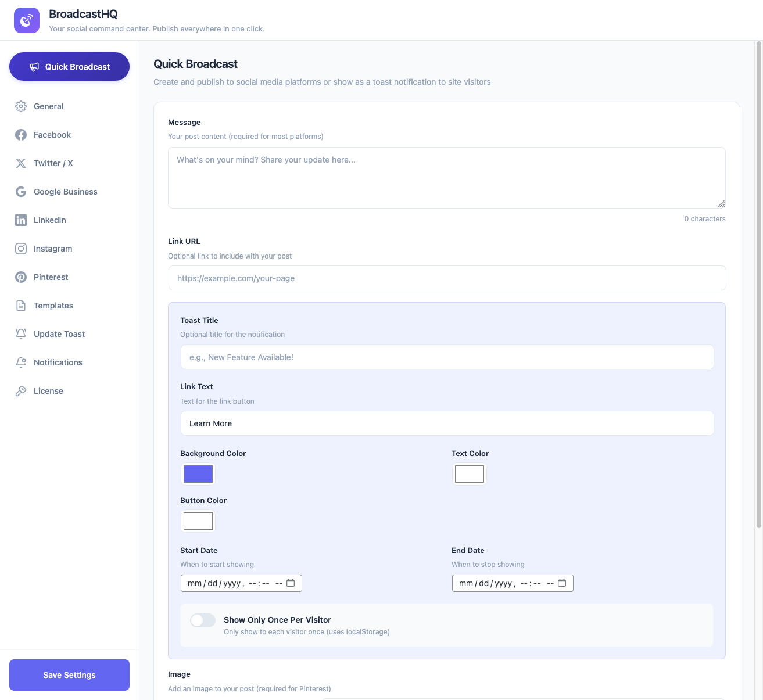Image resolution: width=763 pixels, height=700 pixels.
Task: Open the General settings section
Action: click(21, 106)
